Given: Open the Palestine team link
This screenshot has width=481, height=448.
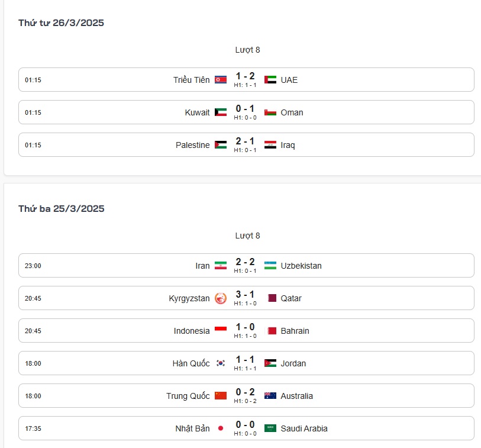Looking at the screenshot, I should coord(193,145).
